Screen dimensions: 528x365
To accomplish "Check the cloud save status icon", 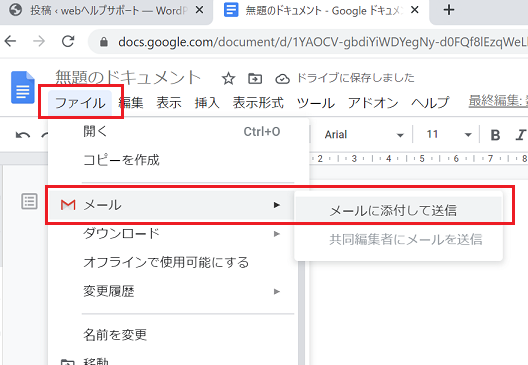I will [282, 79].
